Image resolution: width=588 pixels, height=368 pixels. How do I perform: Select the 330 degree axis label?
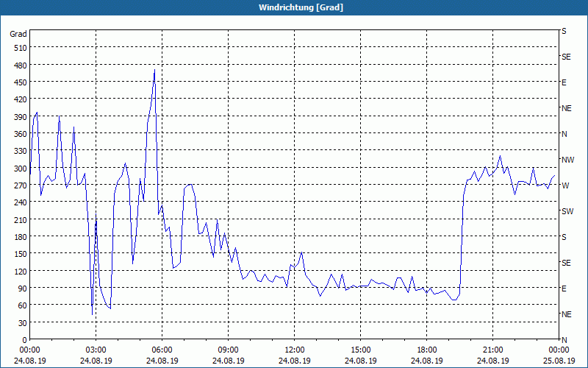click(21, 151)
